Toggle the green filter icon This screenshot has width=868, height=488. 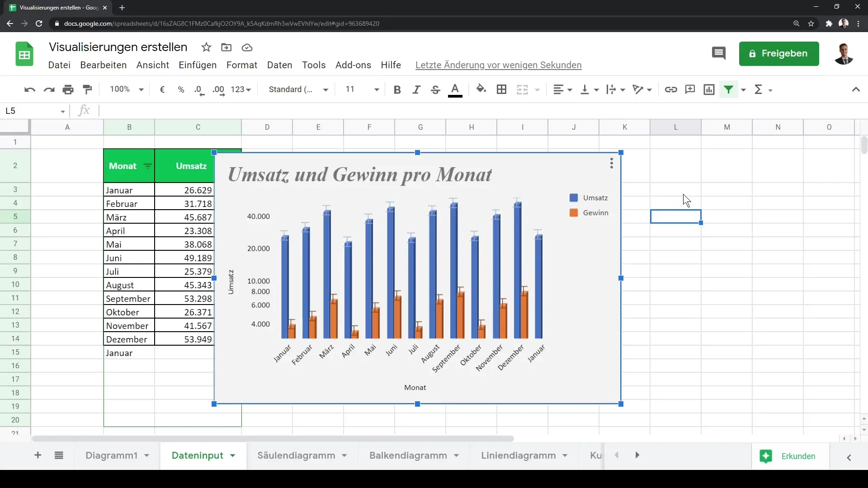pos(728,89)
